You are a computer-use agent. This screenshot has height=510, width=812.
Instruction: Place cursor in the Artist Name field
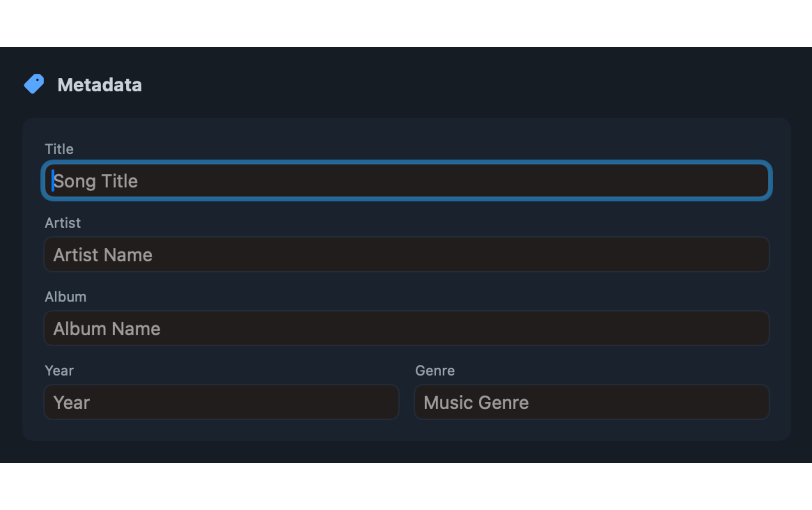236,255
